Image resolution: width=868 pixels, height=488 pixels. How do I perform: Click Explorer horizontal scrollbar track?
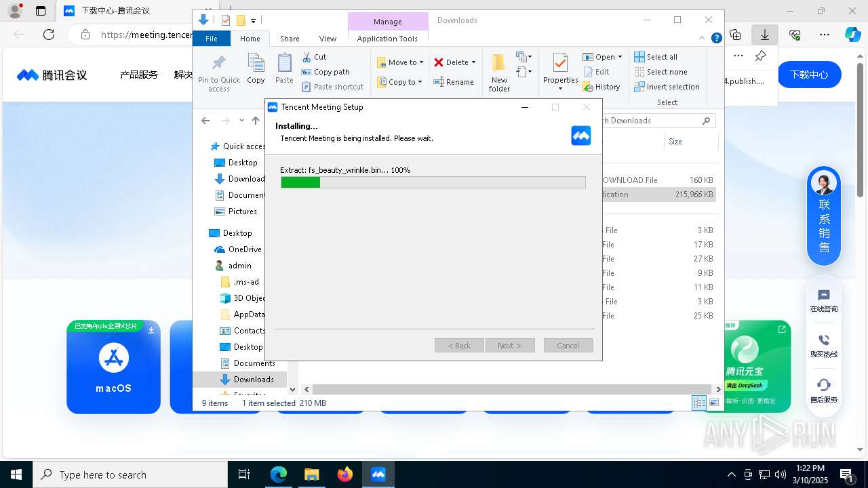tap(512, 389)
